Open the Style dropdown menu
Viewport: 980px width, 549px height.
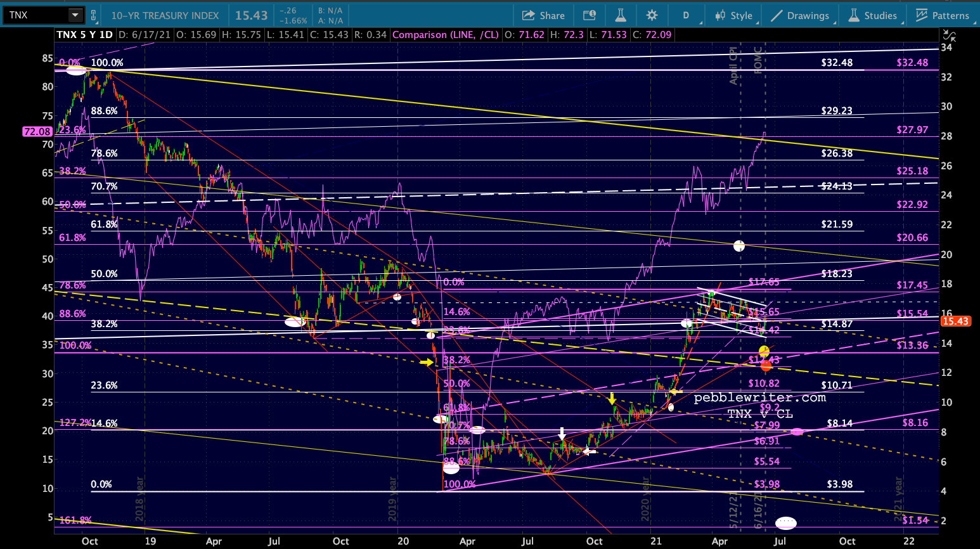click(x=734, y=15)
